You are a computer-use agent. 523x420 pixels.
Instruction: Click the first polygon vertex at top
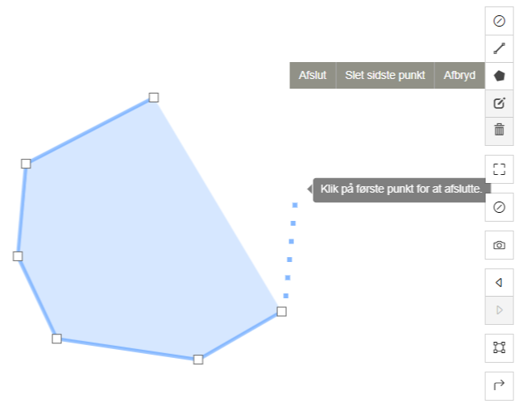click(x=154, y=98)
